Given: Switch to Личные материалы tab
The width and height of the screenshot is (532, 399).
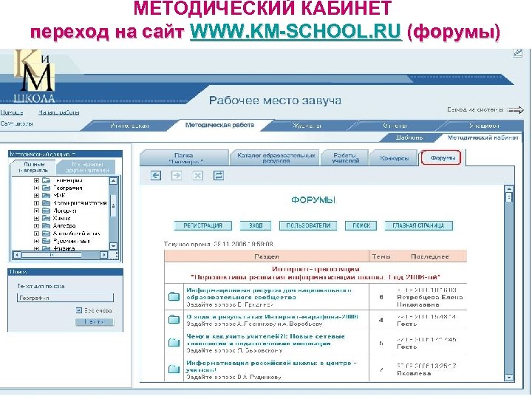Looking at the screenshot, I should tap(33, 167).
